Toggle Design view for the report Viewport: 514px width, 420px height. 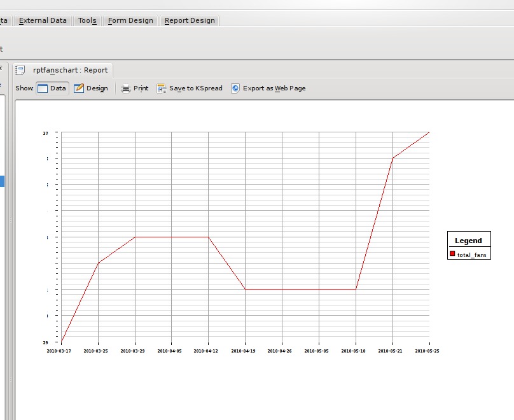tap(90, 88)
